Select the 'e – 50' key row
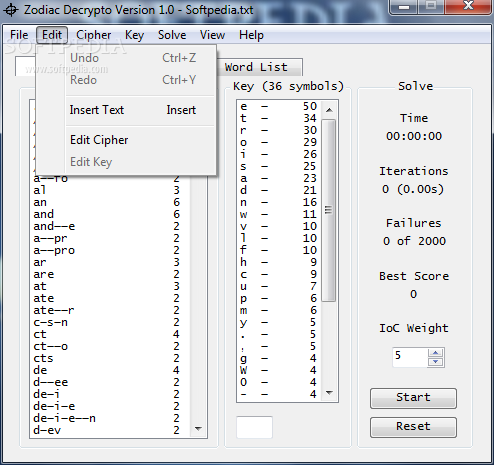 (x=279, y=106)
